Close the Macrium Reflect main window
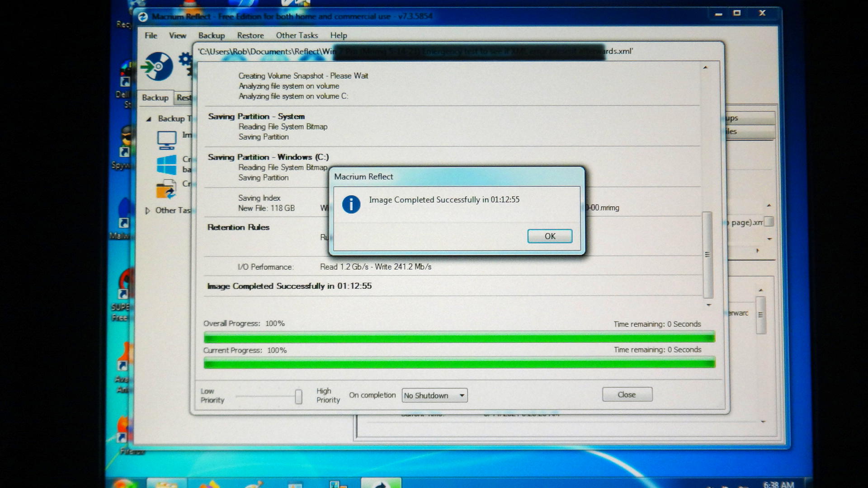 [x=762, y=13]
